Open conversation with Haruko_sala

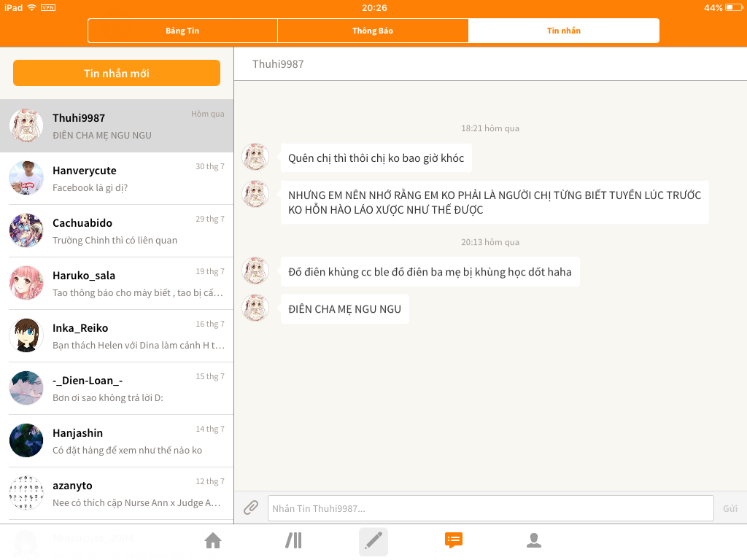(117, 284)
